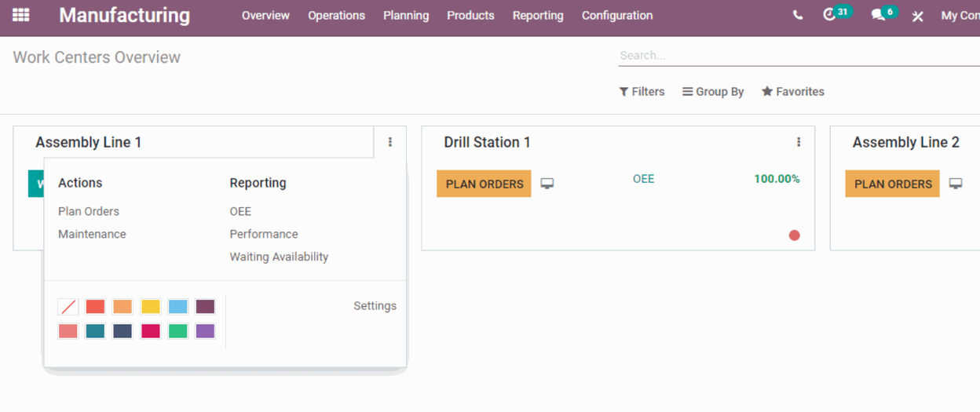Open the Configuration menu
The width and height of the screenshot is (980, 412).
(617, 15)
